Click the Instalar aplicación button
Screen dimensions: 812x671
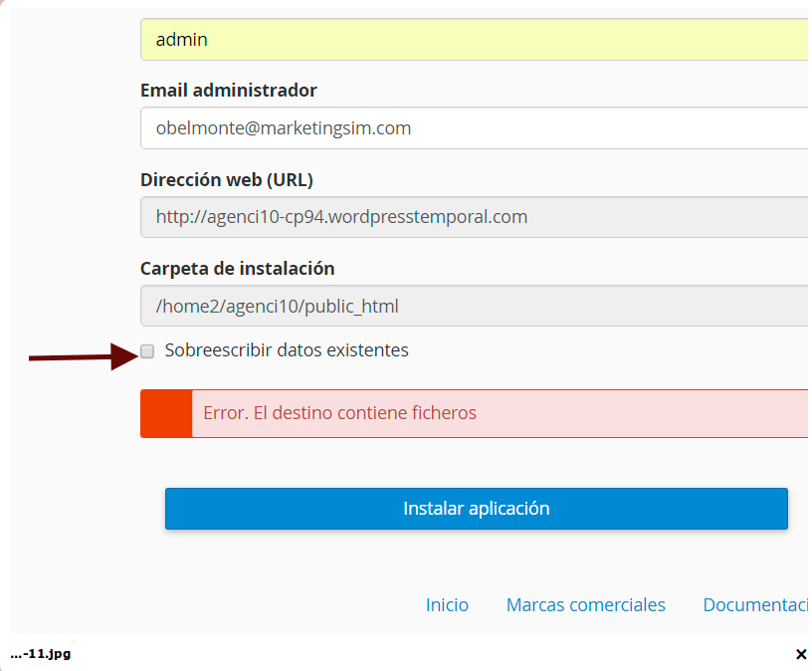pyautogui.click(x=477, y=509)
